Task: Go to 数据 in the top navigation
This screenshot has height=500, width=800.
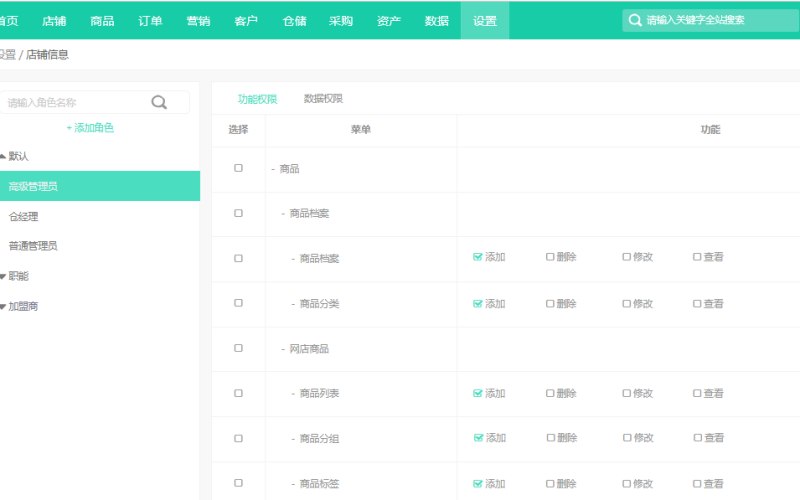Action: [x=437, y=21]
